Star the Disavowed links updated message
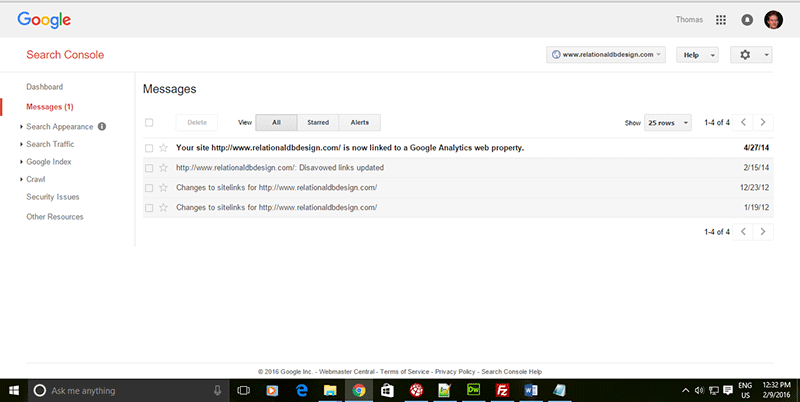800x402 pixels. (x=163, y=167)
